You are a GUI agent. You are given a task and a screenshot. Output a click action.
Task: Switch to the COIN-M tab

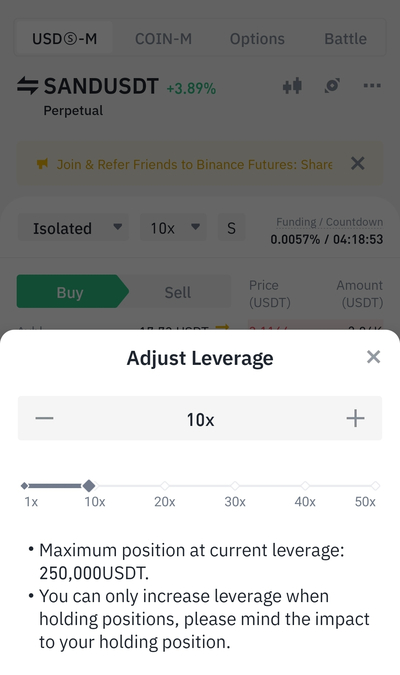tap(163, 39)
